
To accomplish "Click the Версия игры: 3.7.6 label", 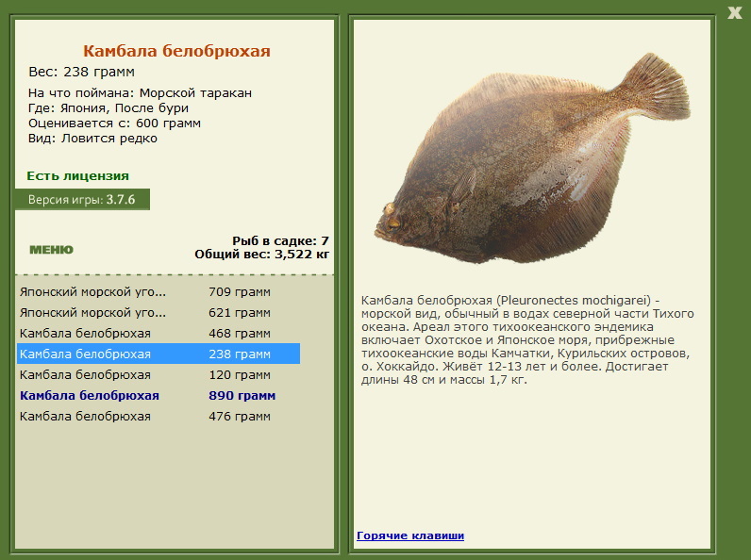I will click(x=82, y=199).
